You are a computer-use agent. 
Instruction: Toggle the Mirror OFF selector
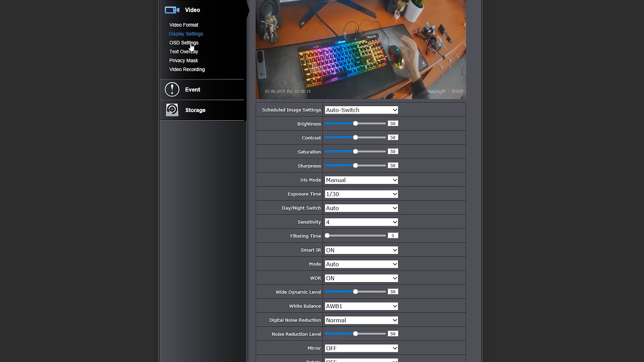361,348
